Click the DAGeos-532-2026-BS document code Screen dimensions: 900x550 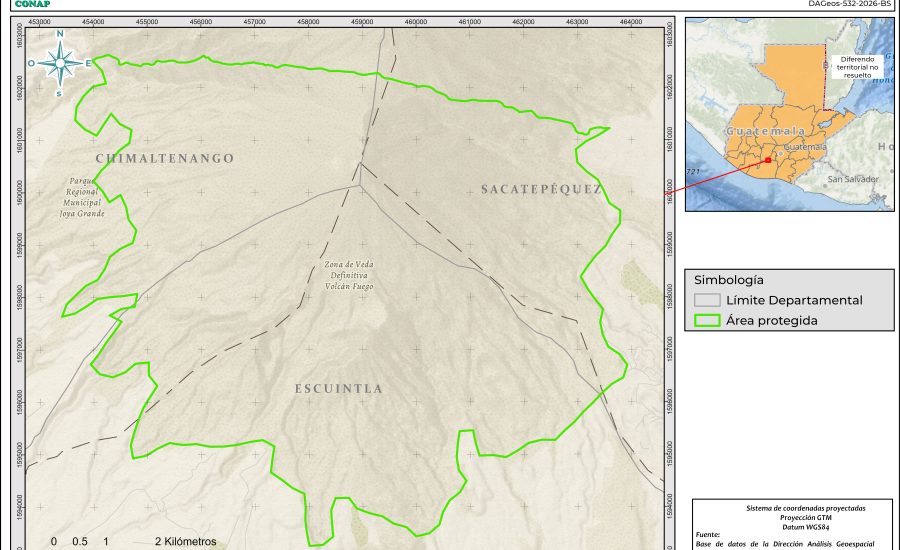click(850, 4)
